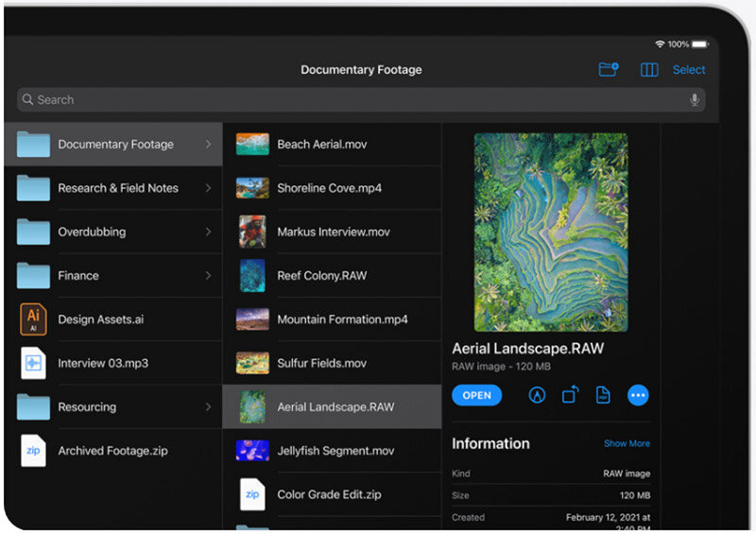Select Interview 03.mp3 in the list
The width and height of the screenshot is (756, 534).
point(102,363)
